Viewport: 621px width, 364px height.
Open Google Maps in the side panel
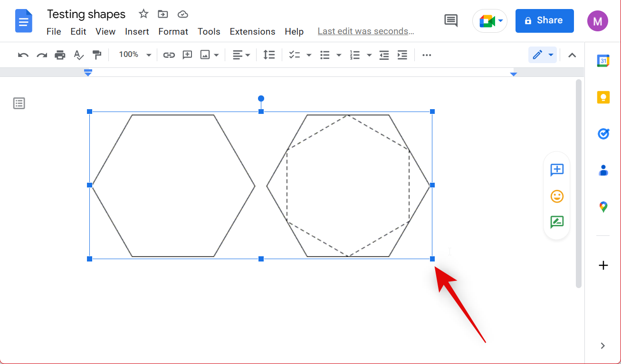(603, 207)
